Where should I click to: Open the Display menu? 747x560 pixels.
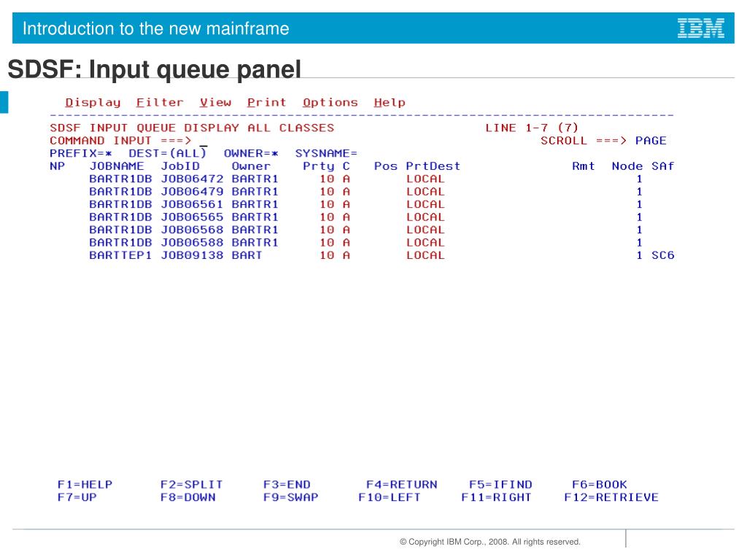coord(93,103)
